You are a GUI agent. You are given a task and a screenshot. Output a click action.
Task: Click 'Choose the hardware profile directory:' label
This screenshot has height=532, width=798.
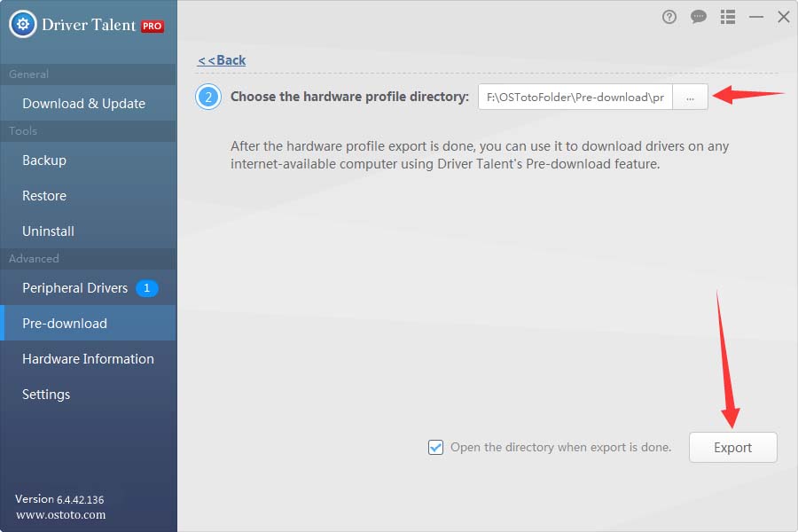pyautogui.click(x=349, y=97)
